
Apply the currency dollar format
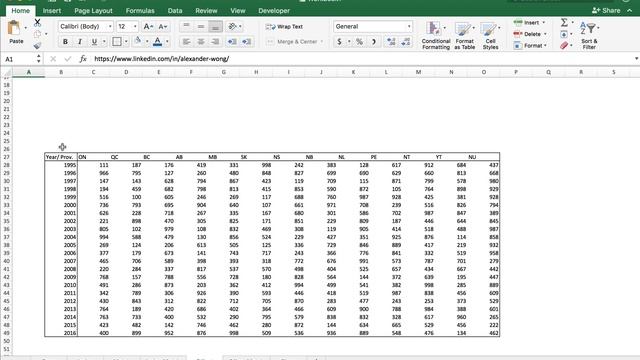coord(339,42)
